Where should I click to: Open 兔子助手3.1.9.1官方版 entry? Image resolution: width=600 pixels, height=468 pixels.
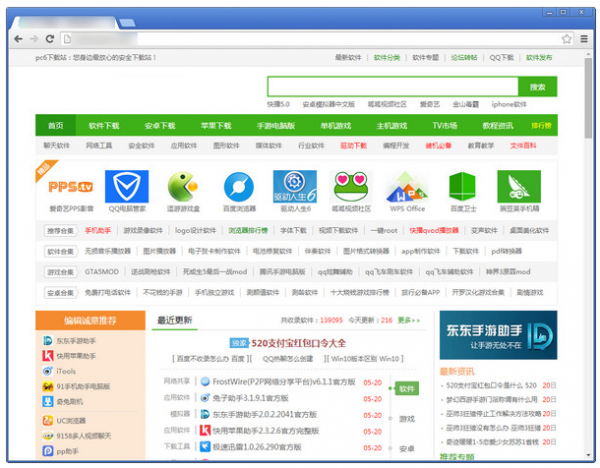[x=250, y=398]
